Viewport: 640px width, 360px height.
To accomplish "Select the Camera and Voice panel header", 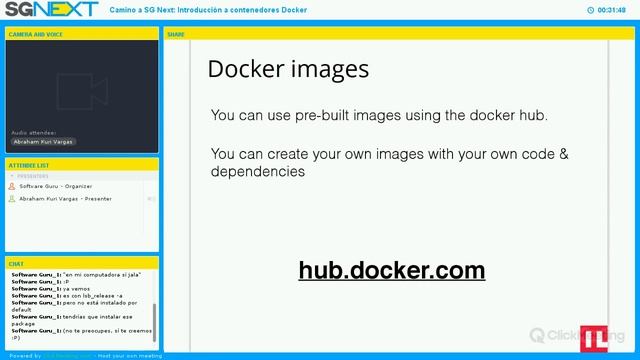I will (82, 34).
